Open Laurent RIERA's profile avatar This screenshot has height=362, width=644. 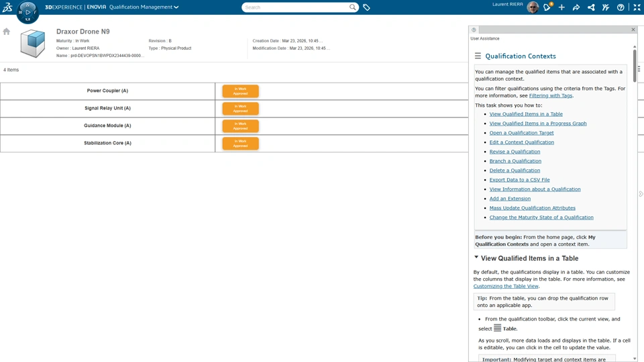[533, 7]
